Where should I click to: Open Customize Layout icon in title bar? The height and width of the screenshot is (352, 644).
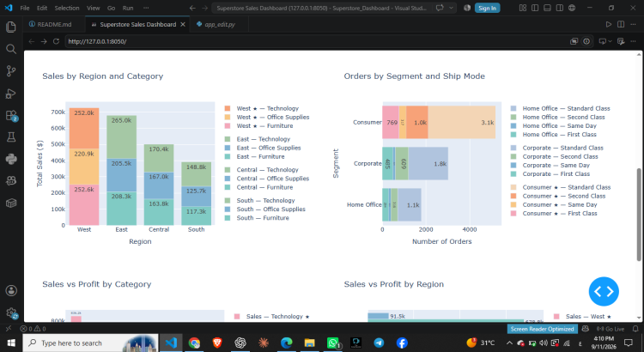pyautogui.click(x=523, y=8)
